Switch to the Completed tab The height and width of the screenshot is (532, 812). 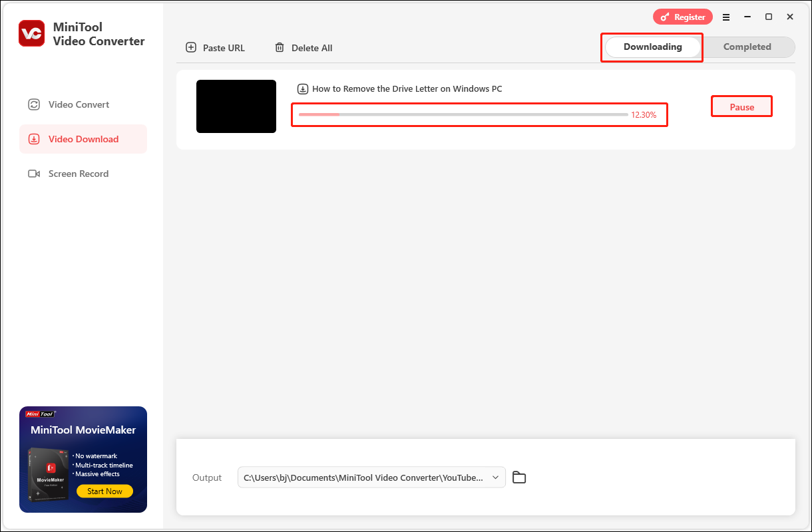pyautogui.click(x=747, y=47)
